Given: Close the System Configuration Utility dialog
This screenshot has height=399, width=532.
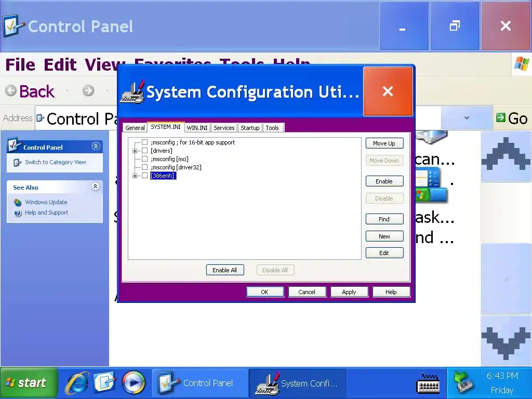Looking at the screenshot, I should [x=388, y=91].
